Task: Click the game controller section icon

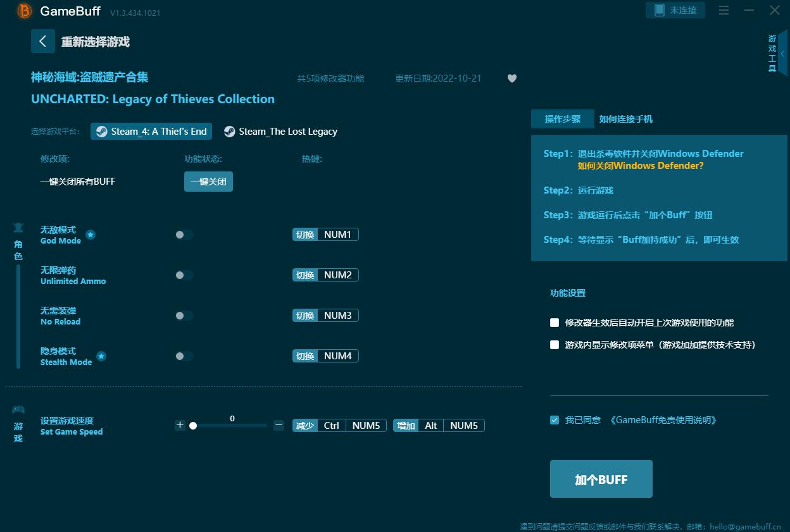Action: coord(18,409)
